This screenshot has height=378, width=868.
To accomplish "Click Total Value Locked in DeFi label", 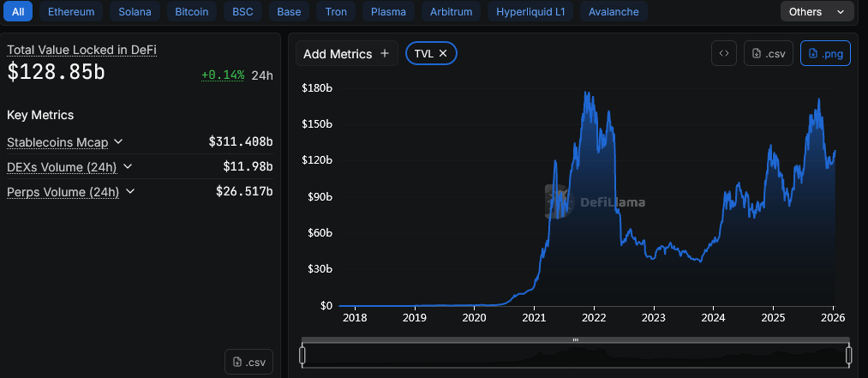I will [81, 50].
